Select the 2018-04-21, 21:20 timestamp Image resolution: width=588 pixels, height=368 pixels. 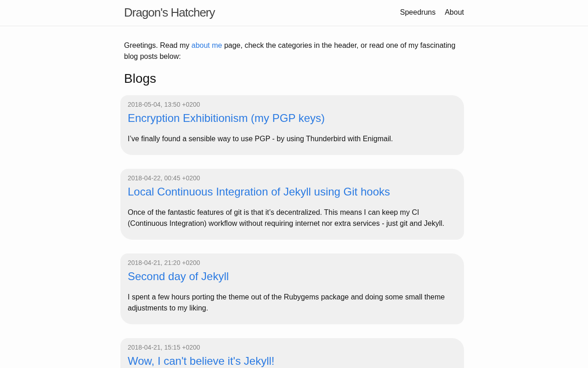[x=164, y=263]
